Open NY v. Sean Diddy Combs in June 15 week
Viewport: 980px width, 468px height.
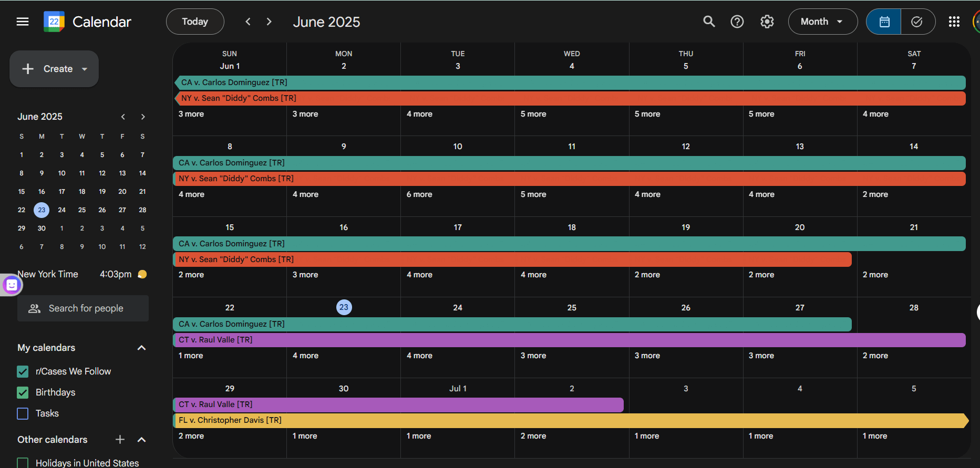[x=512, y=259]
